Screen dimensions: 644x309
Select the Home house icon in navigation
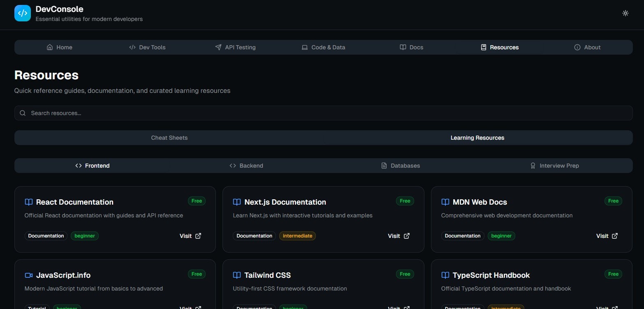(x=49, y=47)
